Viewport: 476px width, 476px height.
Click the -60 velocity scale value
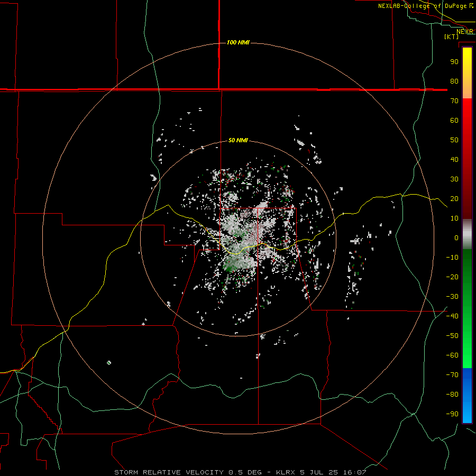[x=452, y=355]
